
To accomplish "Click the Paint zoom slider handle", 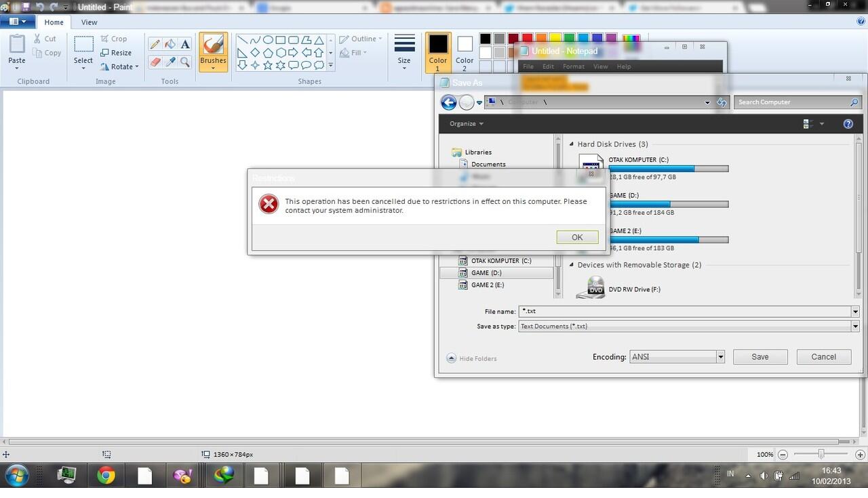I will point(821,455).
